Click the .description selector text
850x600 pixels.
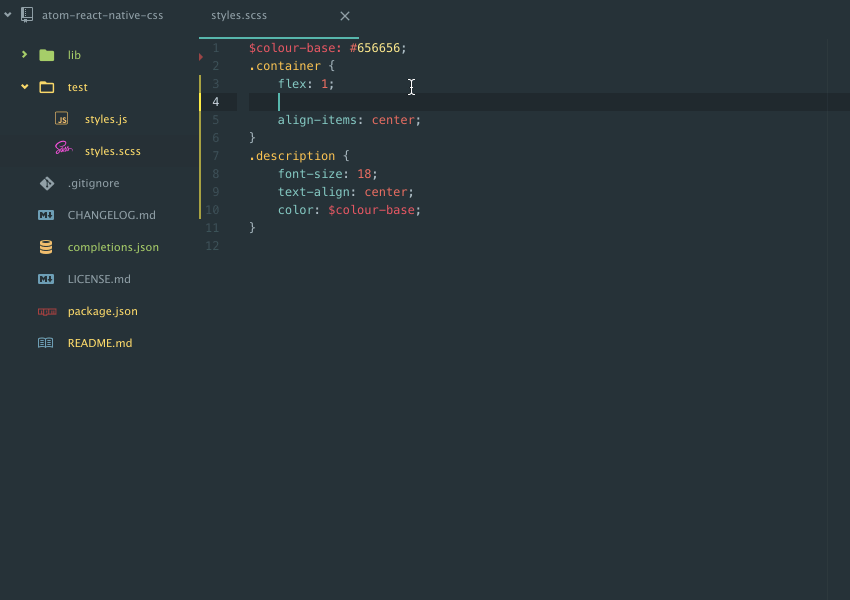[292, 156]
